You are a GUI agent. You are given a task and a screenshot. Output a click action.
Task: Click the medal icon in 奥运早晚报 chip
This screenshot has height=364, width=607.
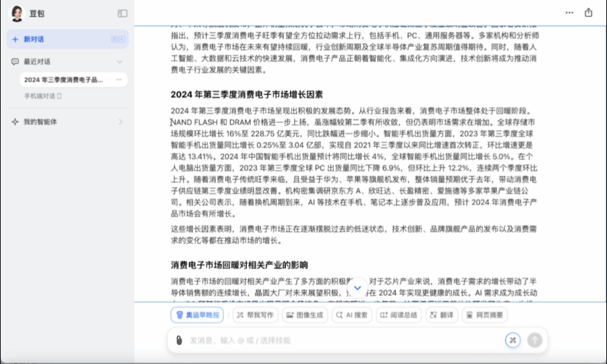tap(179, 315)
